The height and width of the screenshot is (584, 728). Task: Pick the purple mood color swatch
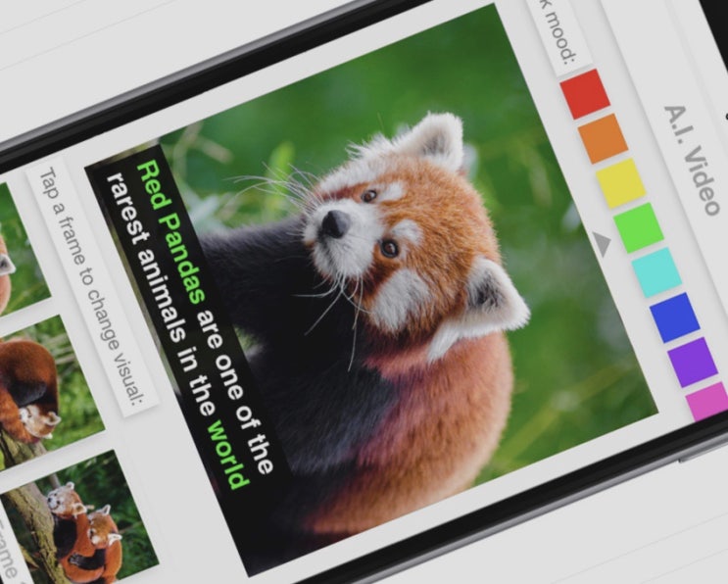693,363
